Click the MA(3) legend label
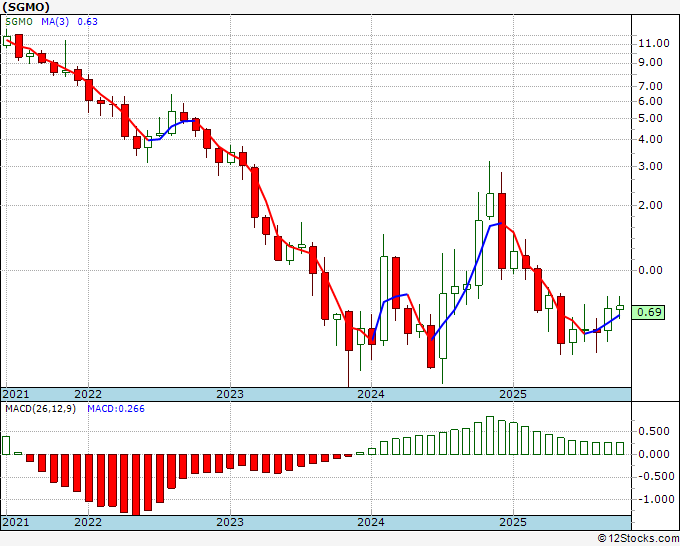680x546 pixels. pos(55,22)
